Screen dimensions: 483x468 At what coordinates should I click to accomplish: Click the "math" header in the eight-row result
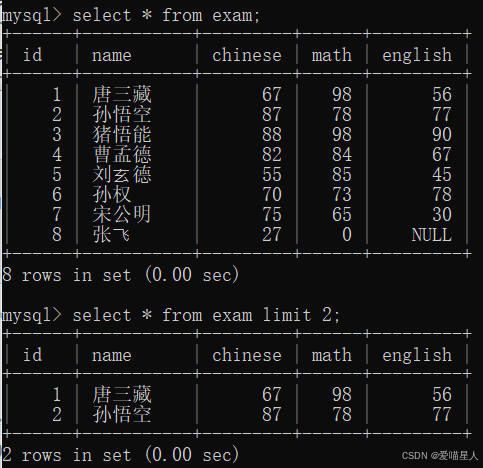tap(332, 55)
